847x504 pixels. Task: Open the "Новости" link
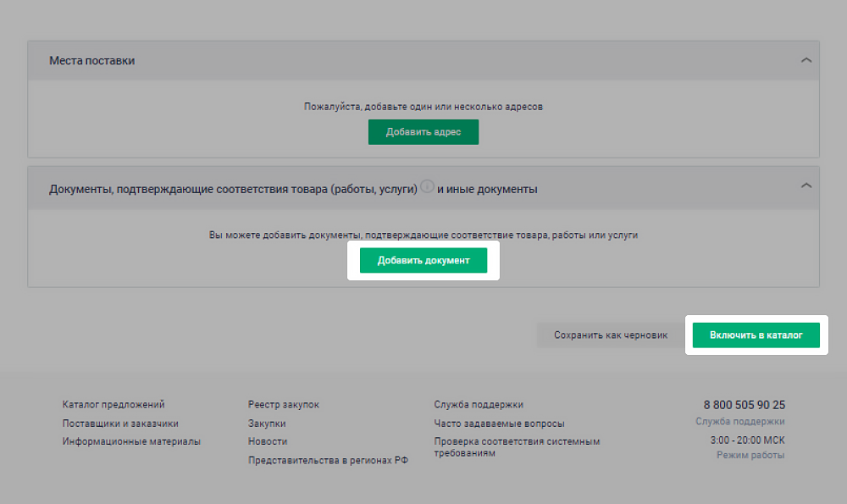point(267,441)
